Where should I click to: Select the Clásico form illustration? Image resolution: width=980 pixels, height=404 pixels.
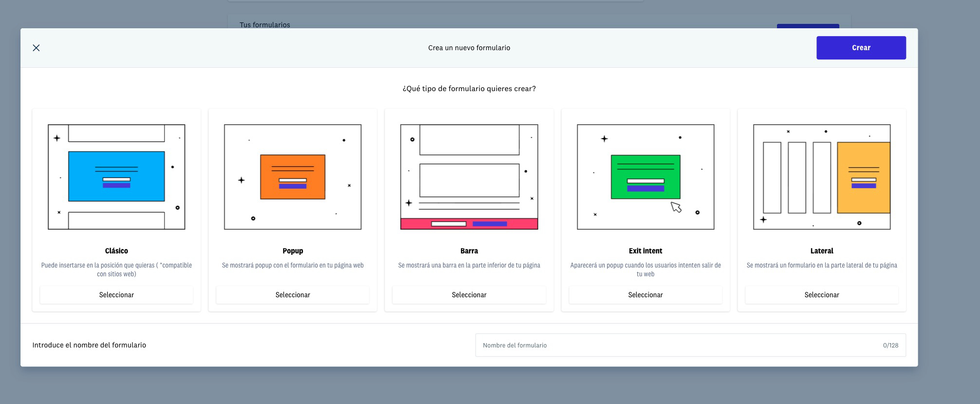[x=116, y=177]
